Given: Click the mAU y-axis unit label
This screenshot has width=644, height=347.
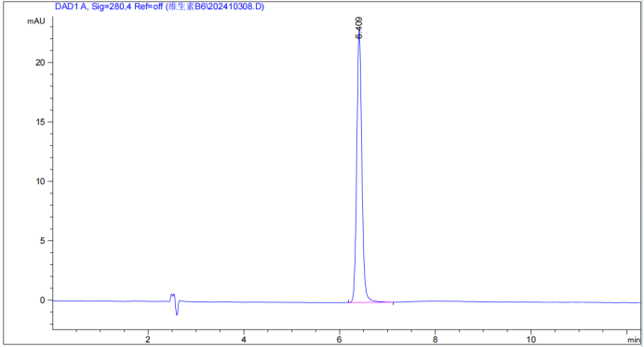Looking at the screenshot, I should (x=36, y=21).
